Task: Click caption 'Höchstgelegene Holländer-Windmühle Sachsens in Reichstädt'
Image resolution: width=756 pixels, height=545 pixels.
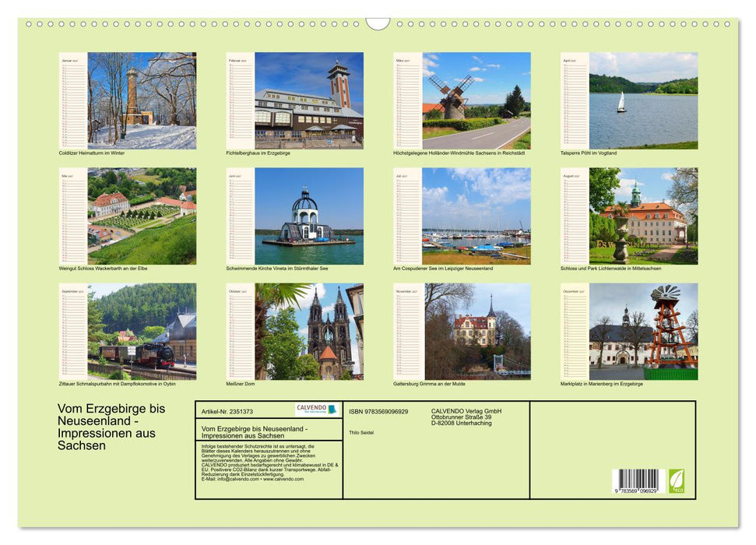Action: (459, 153)
